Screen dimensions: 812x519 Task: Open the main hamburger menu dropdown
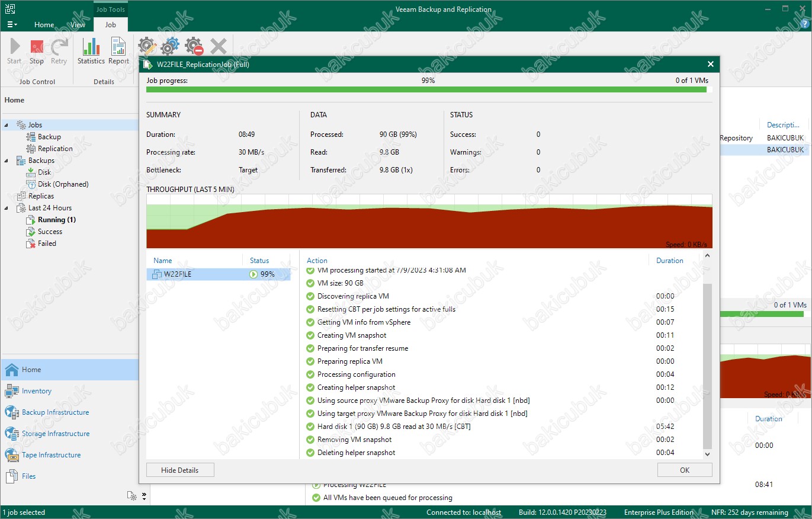(12, 24)
